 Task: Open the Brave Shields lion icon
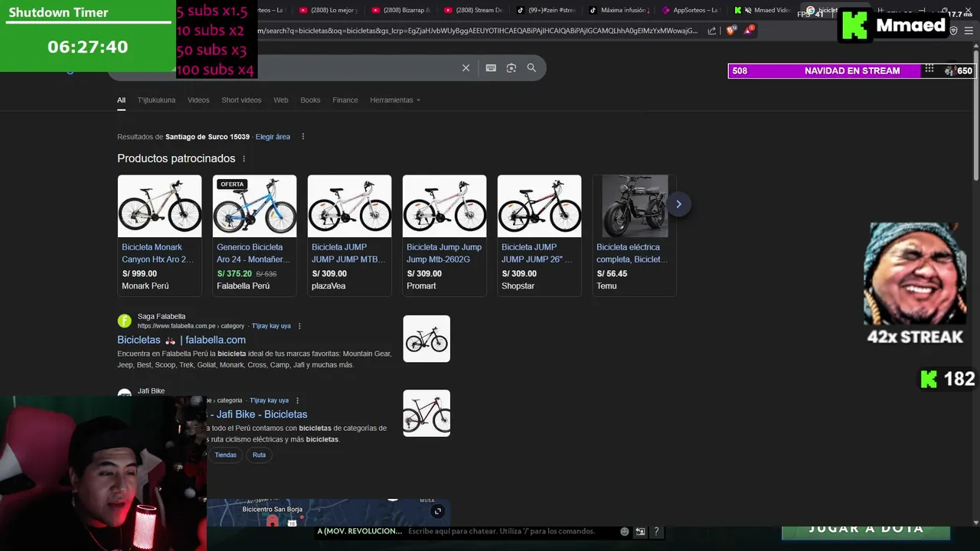point(730,31)
